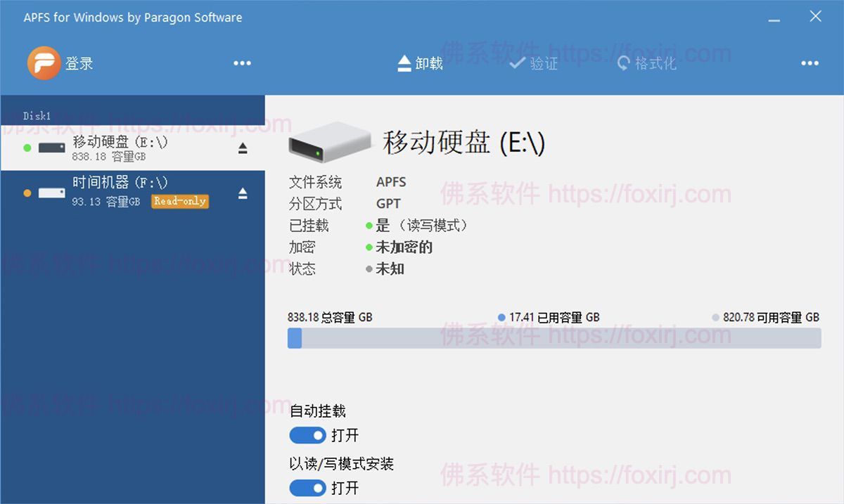This screenshot has width=844, height=504.
Task: Click the Disk1 header label
Action: click(37, 116)
